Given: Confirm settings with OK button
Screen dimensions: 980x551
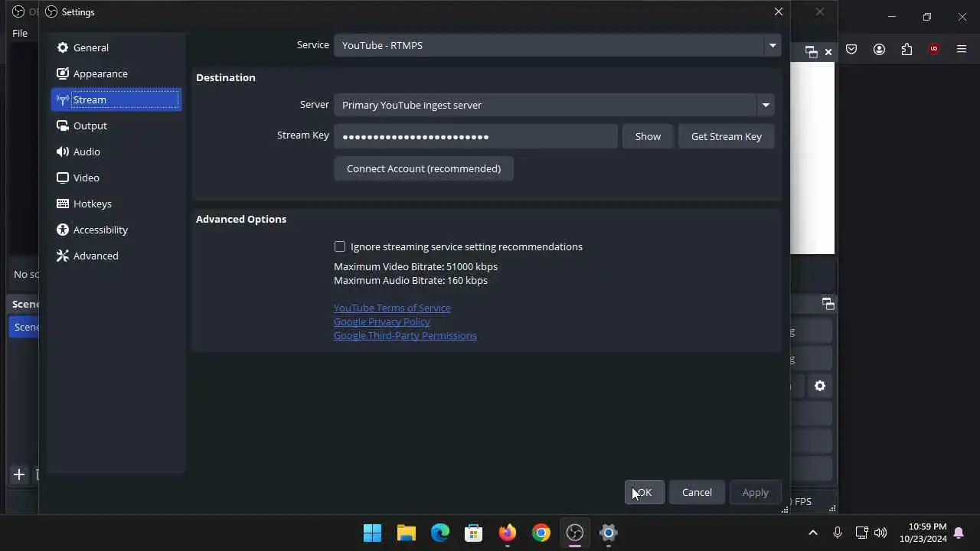Looking at the screenshot, I should pyautogui.click(x=645, y=492).
